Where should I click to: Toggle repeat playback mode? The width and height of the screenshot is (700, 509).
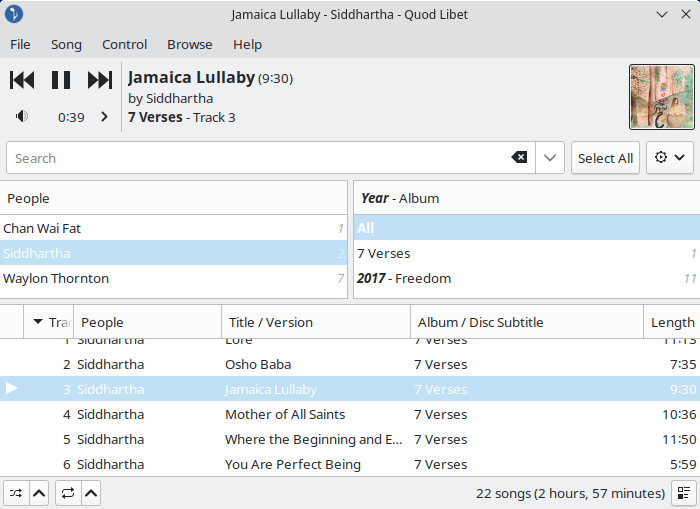(x=68, y=493)
